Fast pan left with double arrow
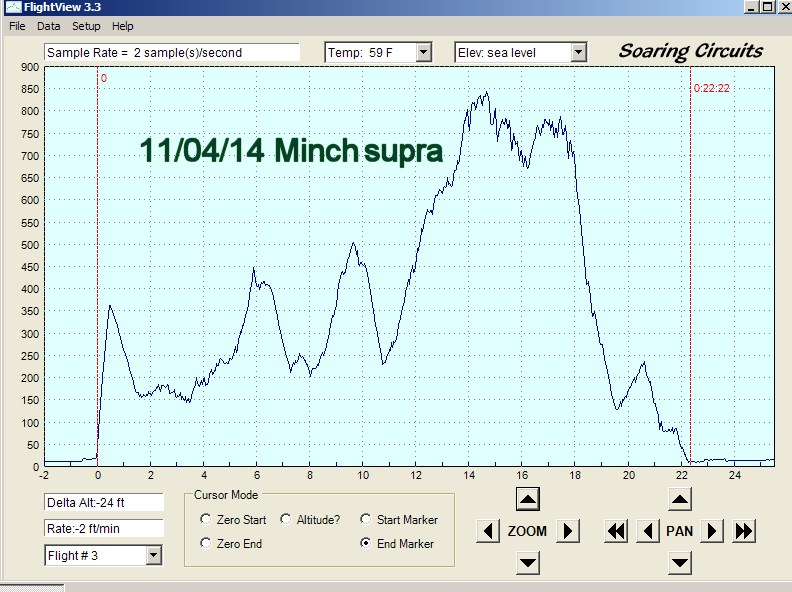792x592 pixels. pos(616,531)
